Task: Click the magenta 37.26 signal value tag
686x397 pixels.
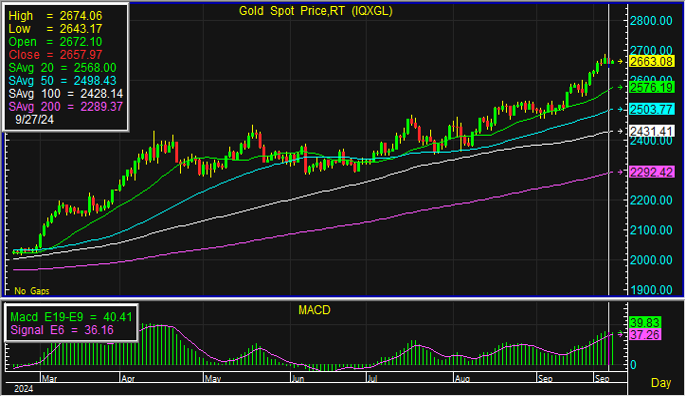Action: pyautogui.click(x=645, y=335)
